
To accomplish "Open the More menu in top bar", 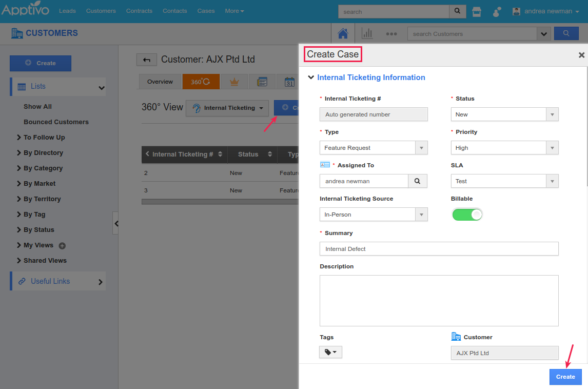I will click(x=234, y=11).
